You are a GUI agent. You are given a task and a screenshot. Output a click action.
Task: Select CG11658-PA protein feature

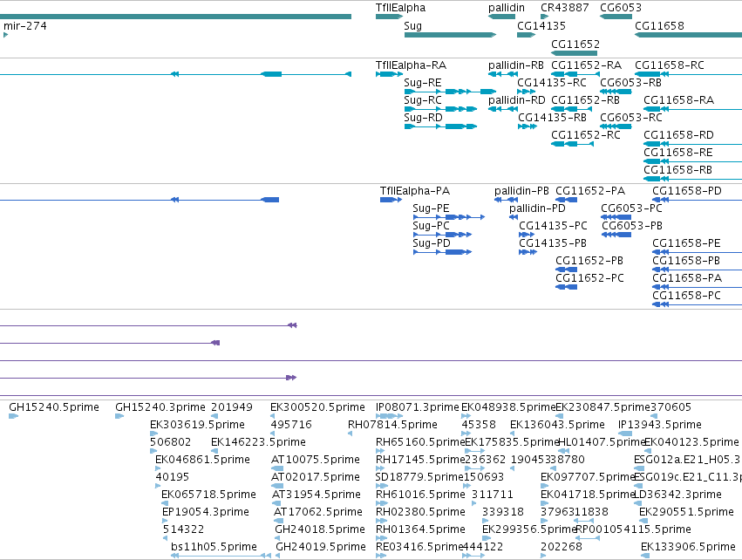coord(697,287)
